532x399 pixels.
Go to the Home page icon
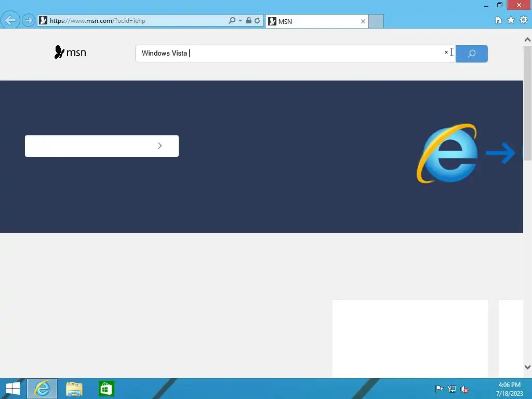(x=498, y=20)
